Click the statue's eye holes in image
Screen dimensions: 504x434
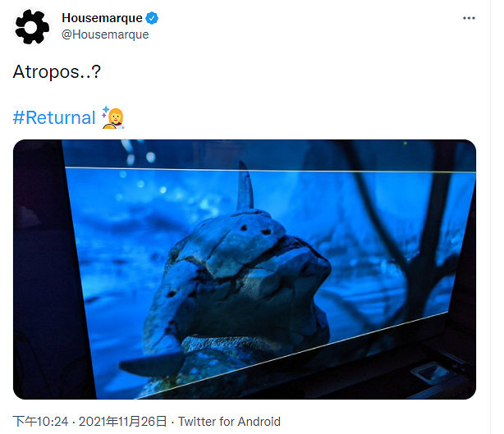(x=255, y=230)
